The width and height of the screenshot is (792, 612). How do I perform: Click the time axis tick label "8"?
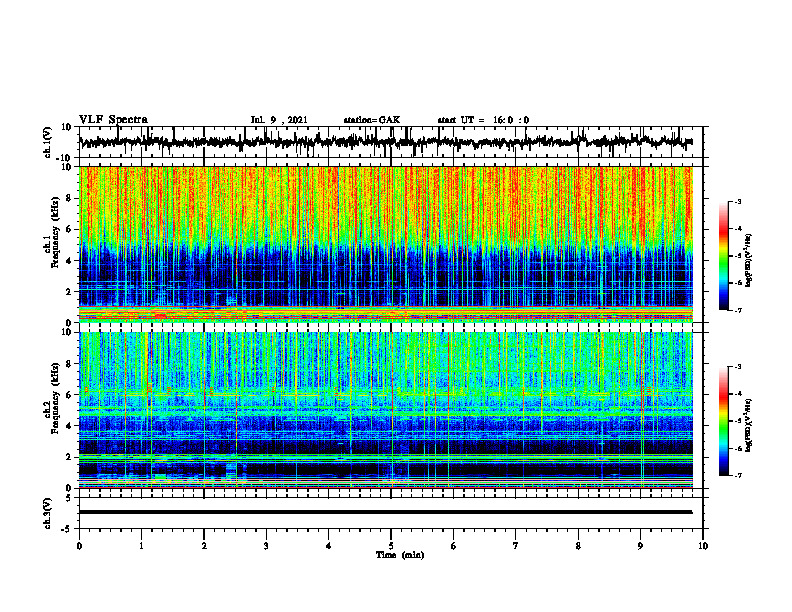578,546
